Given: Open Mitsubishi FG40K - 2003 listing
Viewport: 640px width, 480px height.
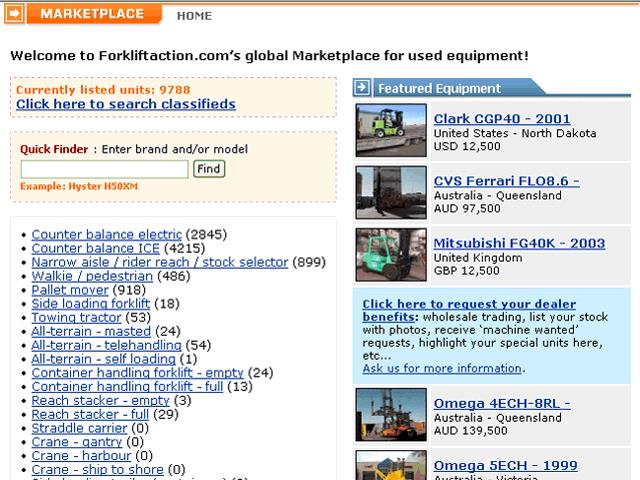Looking at the screenshot, I should [519, 243].
